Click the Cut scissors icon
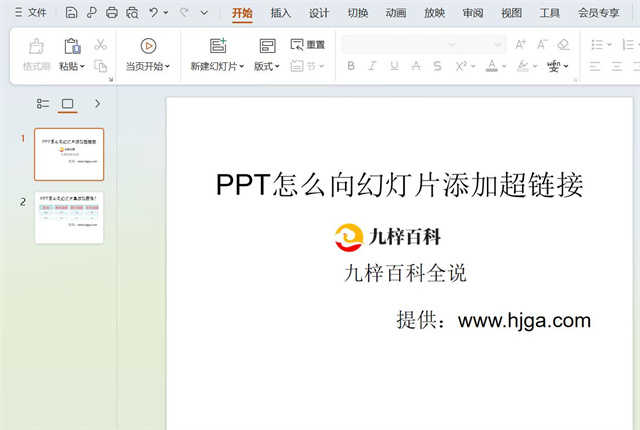Image resolution: width=640 pixels, height=430 pixels. (x=100, y=44)
